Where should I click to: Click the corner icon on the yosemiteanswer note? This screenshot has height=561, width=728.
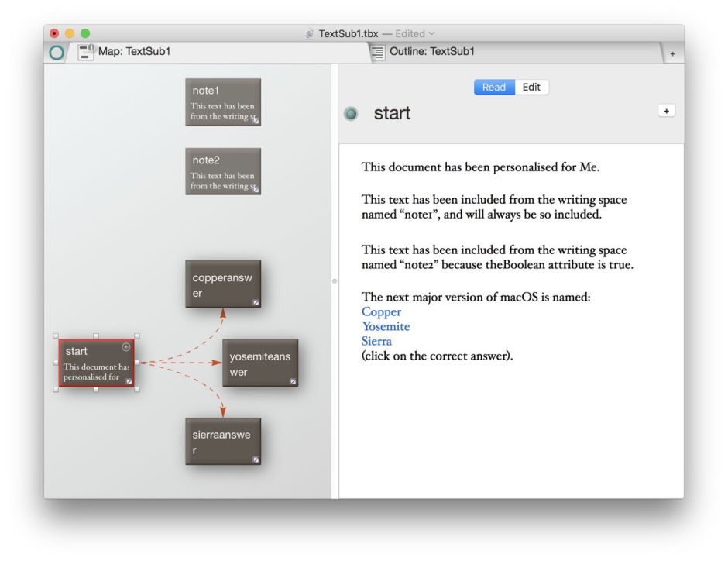[x=293, y=381]
